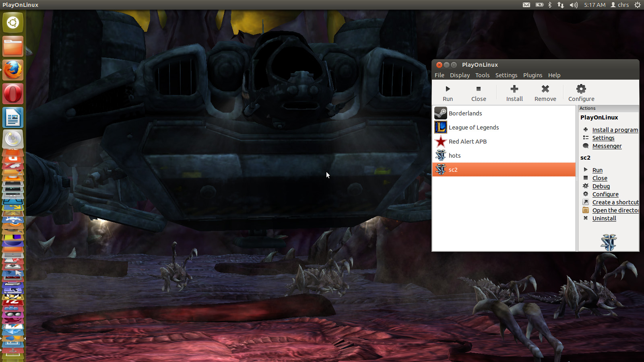Click the hots StarCraft icon
Image resolution: width=644 pixels, height=362 pixels.
(441, 155)
